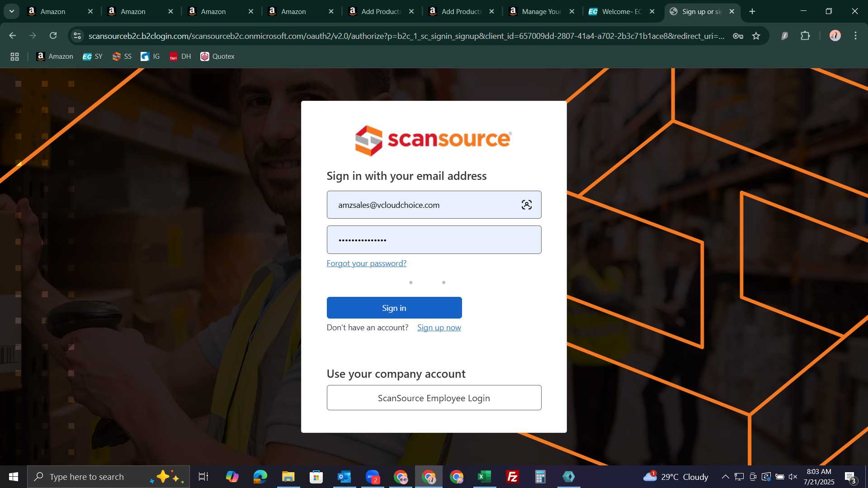Open Microsoft Edge from the taskbar
Screen dimensions: 868x488
tap(260, 477)
